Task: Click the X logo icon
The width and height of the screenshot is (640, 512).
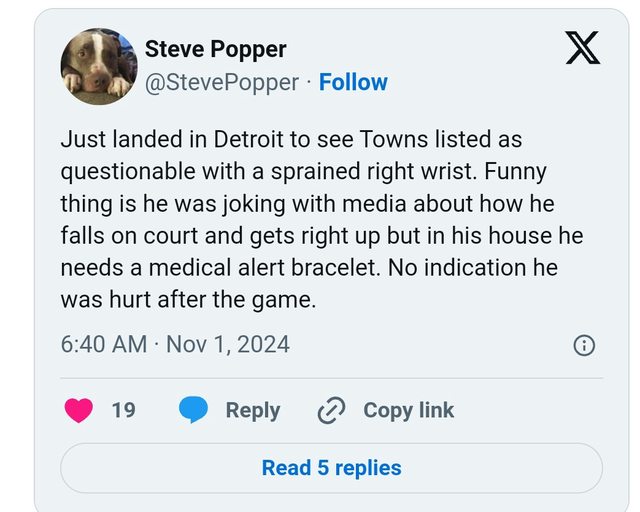Action: (x=583, y=47)
